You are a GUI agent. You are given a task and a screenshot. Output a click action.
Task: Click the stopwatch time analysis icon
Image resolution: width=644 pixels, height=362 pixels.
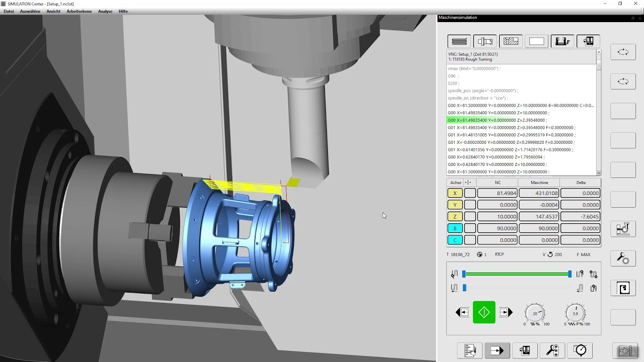pyautogui.click(x=580, y=350)
